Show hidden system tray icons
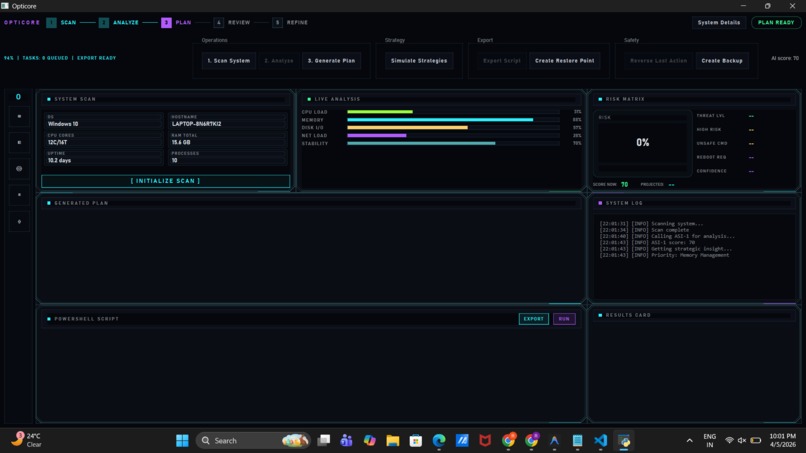 tap(689, 441)
